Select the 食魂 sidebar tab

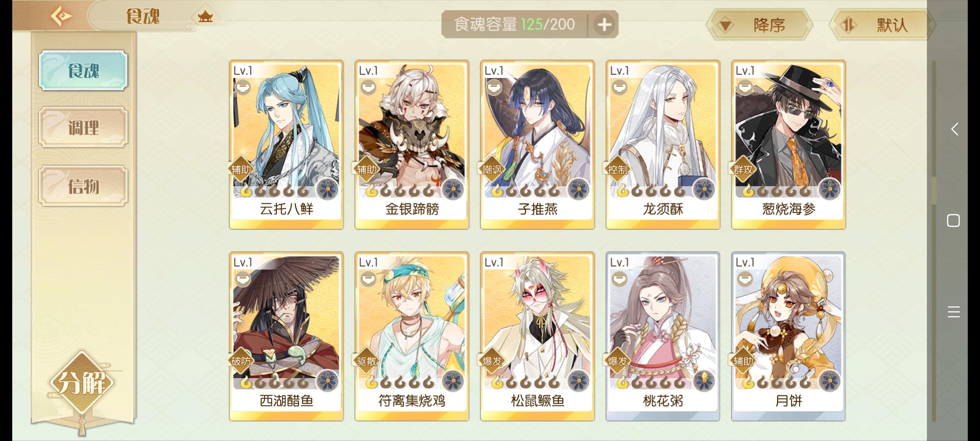[83, 70]
